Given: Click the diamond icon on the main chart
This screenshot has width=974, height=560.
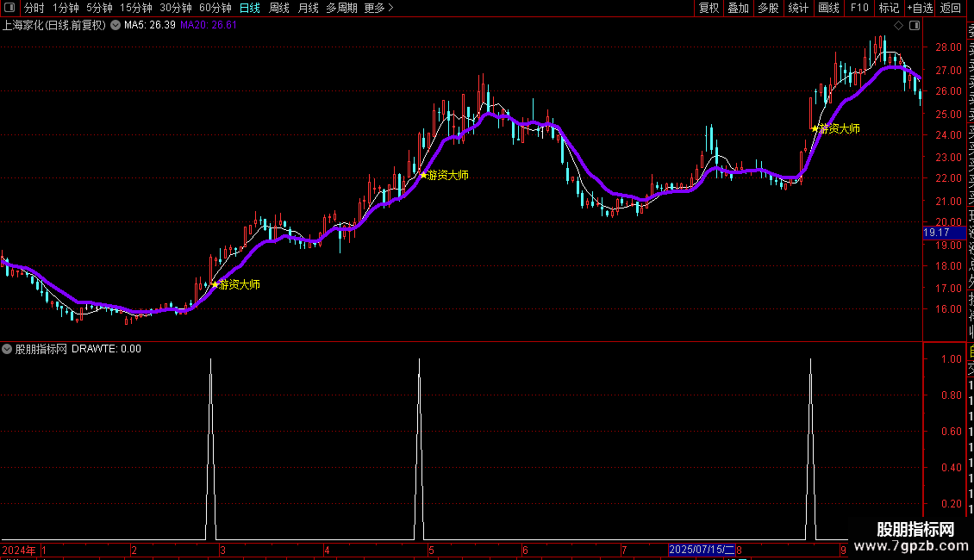Looking at the screenshot, I should pos(898,26).
